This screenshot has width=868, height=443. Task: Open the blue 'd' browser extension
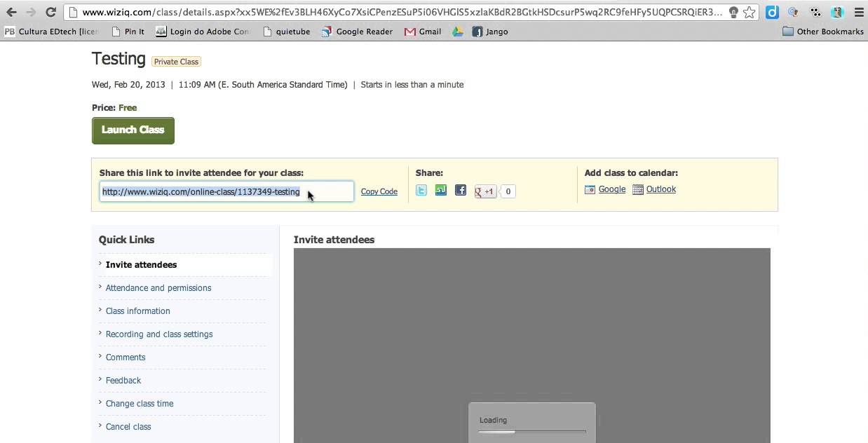tap(772, 12)
